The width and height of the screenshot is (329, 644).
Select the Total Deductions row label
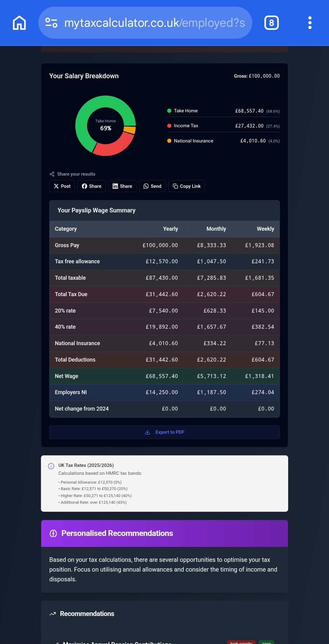(x=75, y=360)
